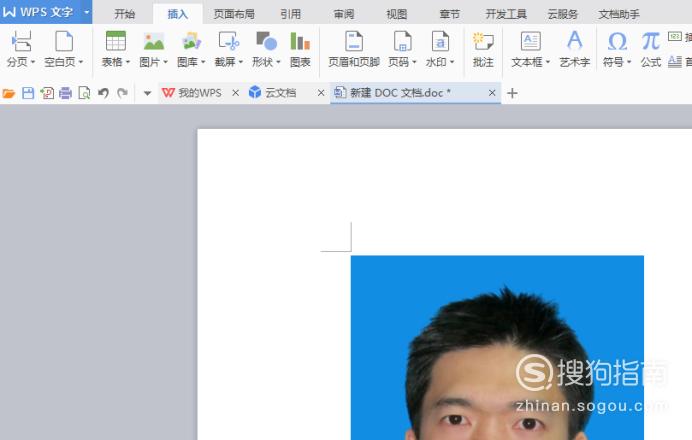Close the 我的WPS tab
Image resolution: width=692 pixels, height=440 pixels.
click(236, 93)
